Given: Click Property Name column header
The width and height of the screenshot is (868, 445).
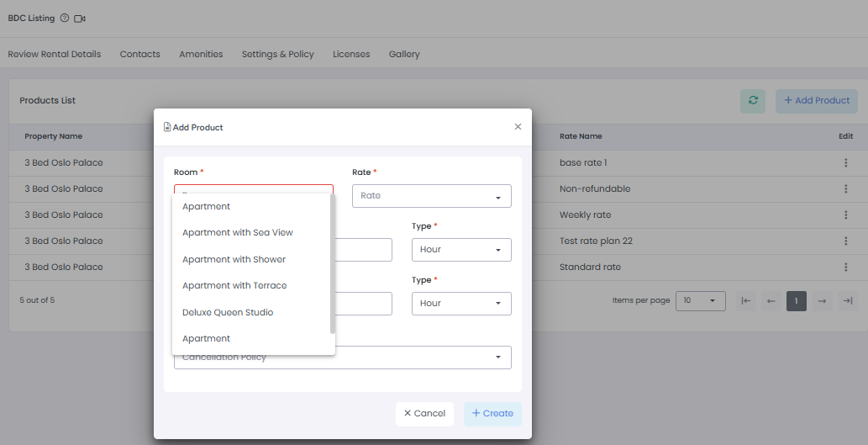Looking at the screenshot, I should (x=54, y=136).
